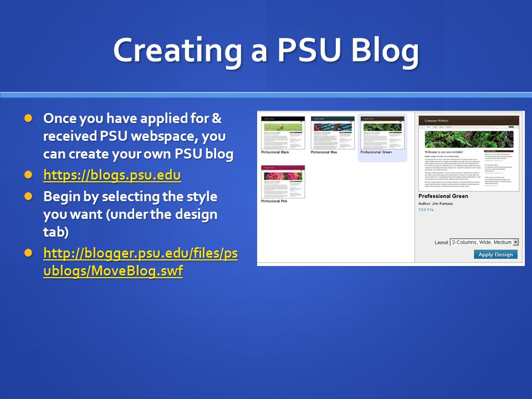Open the https://blogs.psu.edu link
This screenshot has width=532, height=399.
(x=112, y=175)
